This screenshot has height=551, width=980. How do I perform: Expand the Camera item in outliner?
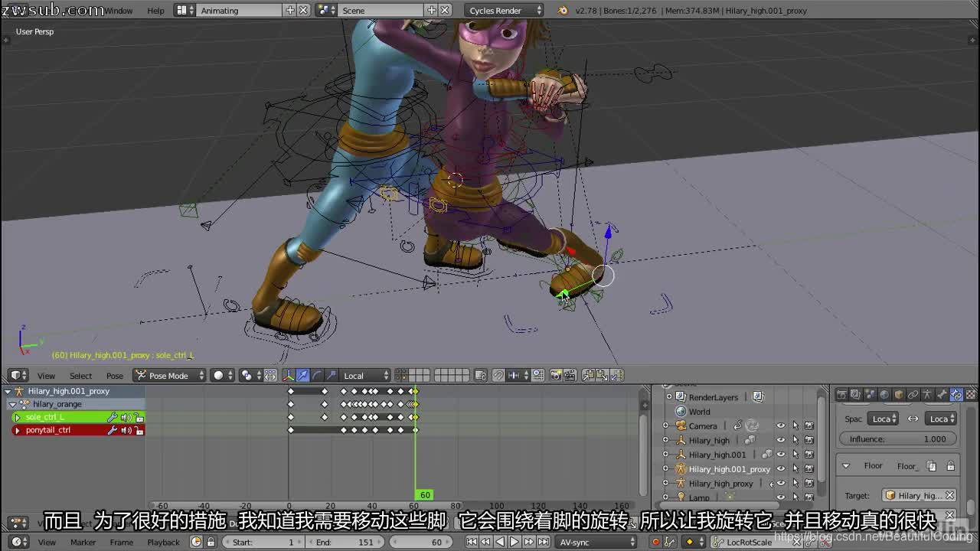(x=665, y=426)
